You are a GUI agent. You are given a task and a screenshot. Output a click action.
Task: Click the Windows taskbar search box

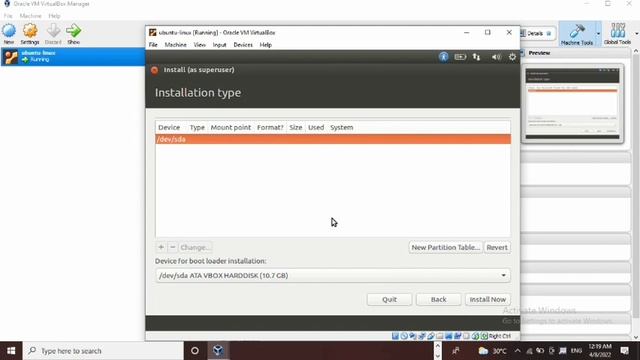coord(103,351)
